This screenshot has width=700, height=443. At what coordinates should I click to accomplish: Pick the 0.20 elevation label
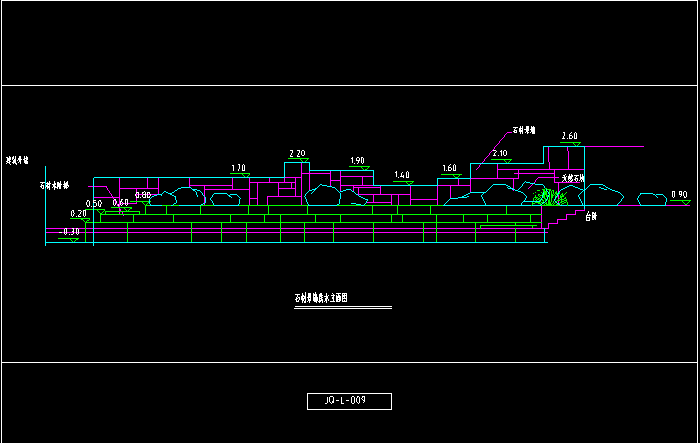pyautogui.click(x=79, y=214)
